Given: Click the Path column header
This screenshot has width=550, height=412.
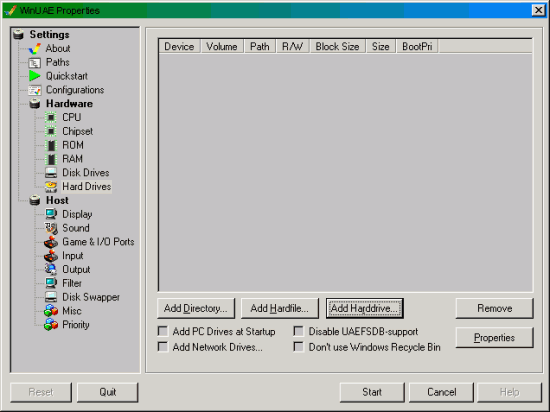Looking at the screenshot, I should [260, 47].
